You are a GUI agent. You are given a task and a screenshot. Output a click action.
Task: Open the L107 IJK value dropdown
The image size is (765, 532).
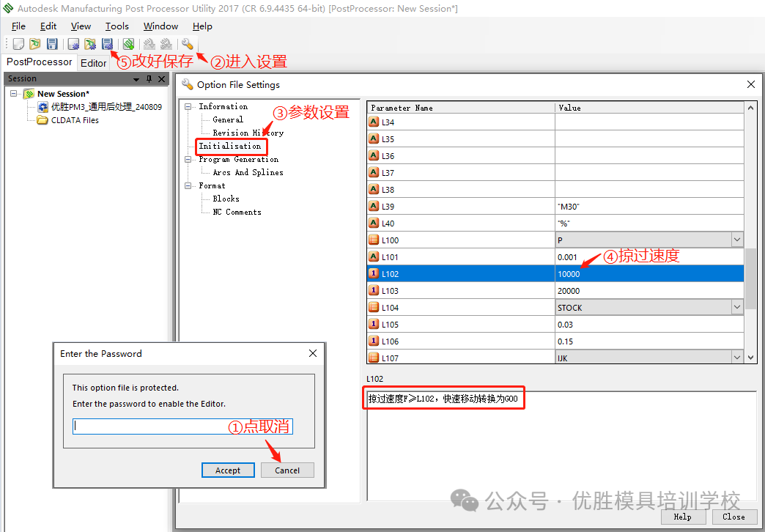pos(737,358)
